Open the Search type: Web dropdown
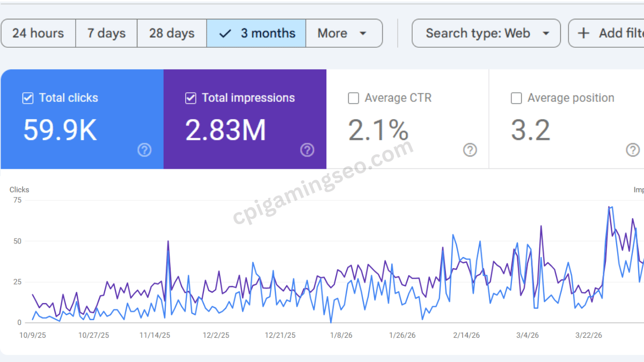 pos(486,33)
